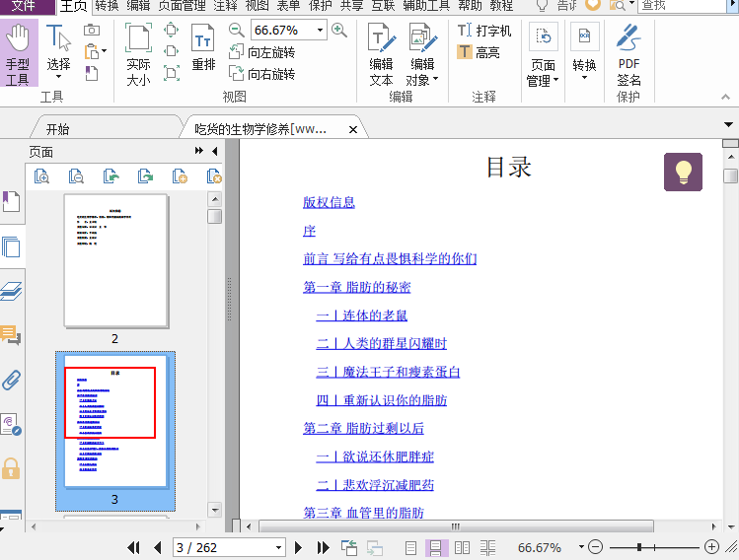Click the Reflow (重排) icon
This screenshot has height=560, width=739.
(x=203, y=47)
